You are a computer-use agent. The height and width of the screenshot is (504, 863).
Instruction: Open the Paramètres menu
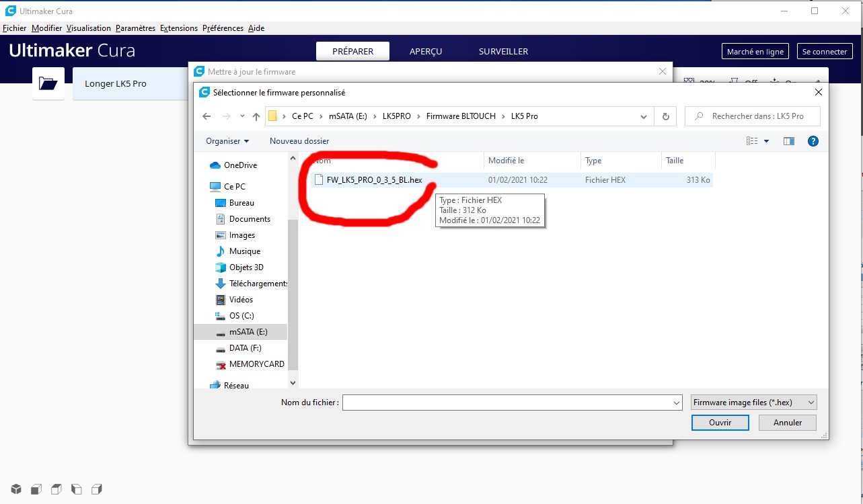(x=135, y=28)
